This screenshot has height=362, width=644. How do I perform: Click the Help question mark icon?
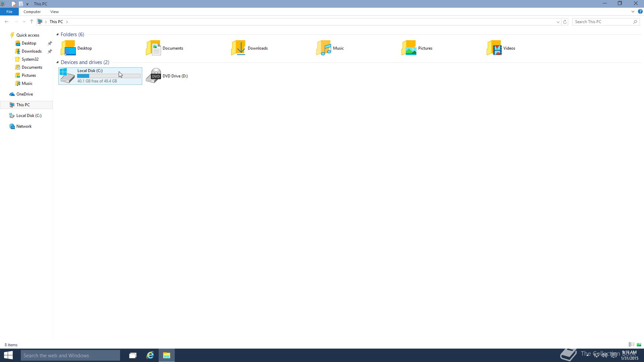click(x=640, y=12)
